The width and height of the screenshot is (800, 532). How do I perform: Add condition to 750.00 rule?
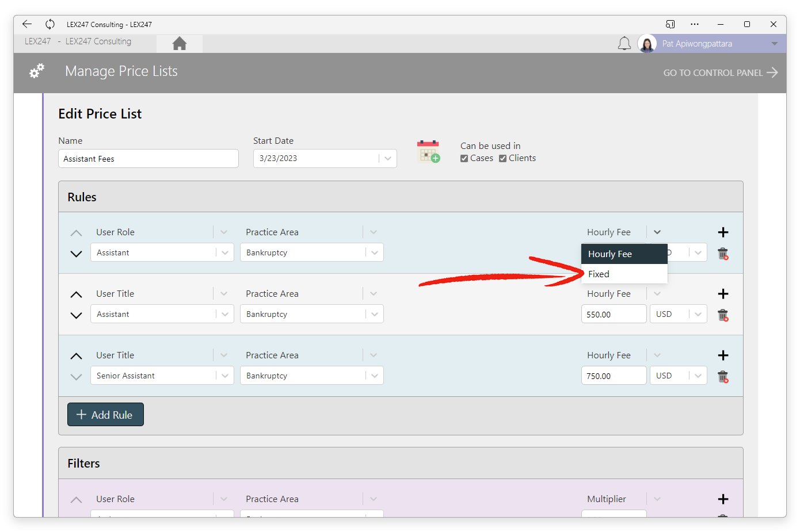[x=723, y=355]
